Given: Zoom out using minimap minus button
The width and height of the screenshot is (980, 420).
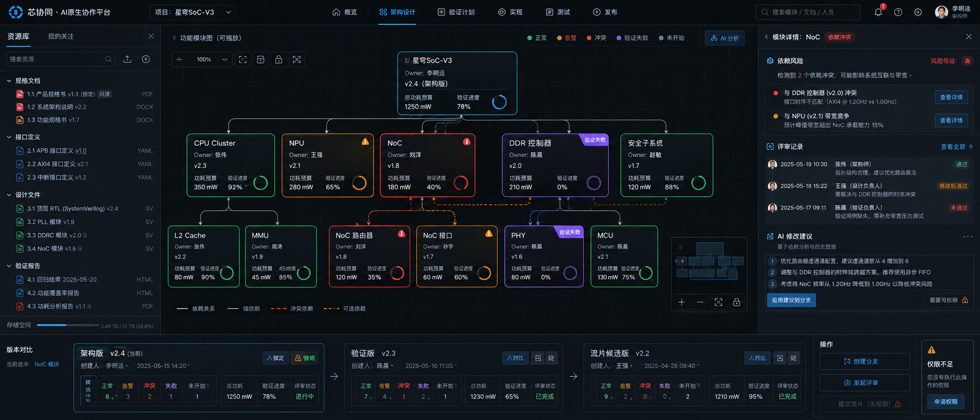Looking at the screenshot, I should pos(700,302).
